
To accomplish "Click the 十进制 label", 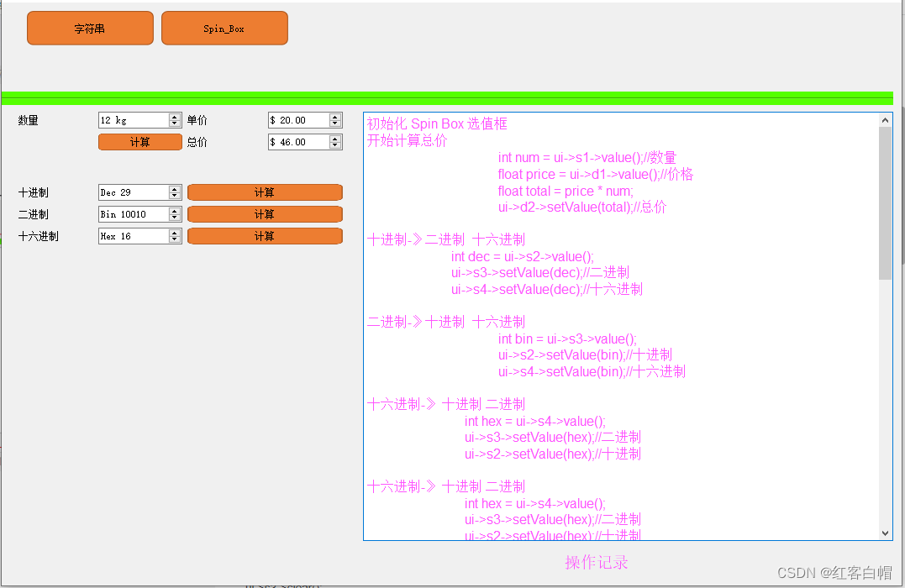I will [34, 192].
